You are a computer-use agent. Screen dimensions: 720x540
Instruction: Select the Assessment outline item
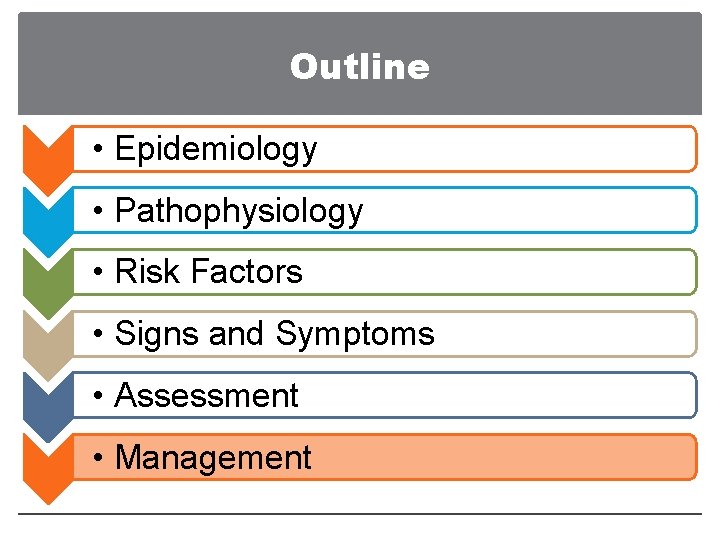[x=207, y=396]
